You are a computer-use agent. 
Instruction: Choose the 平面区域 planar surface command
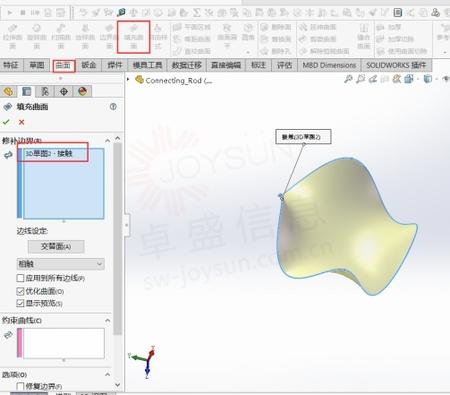pyautogui.click(x=192, y=27)
